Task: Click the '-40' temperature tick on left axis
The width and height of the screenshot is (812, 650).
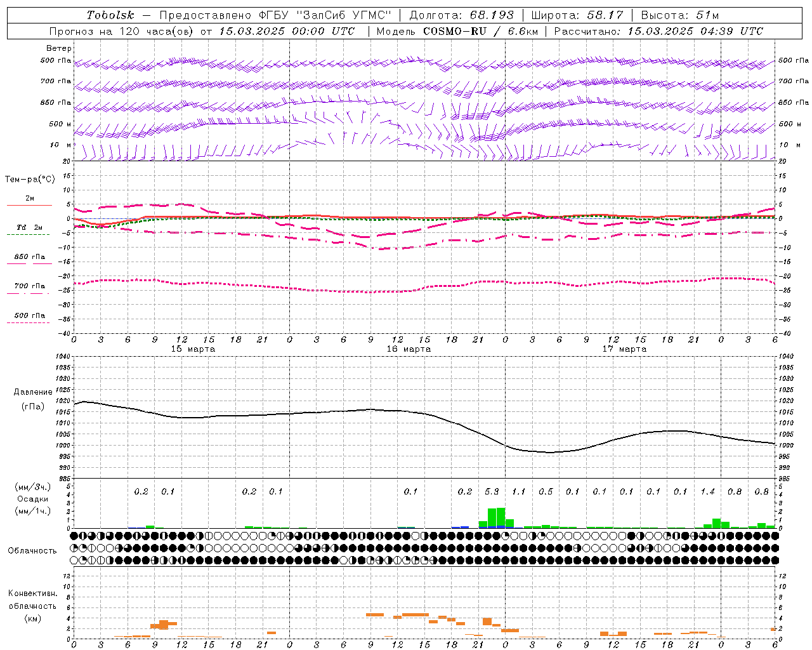Action: (65, 333)
